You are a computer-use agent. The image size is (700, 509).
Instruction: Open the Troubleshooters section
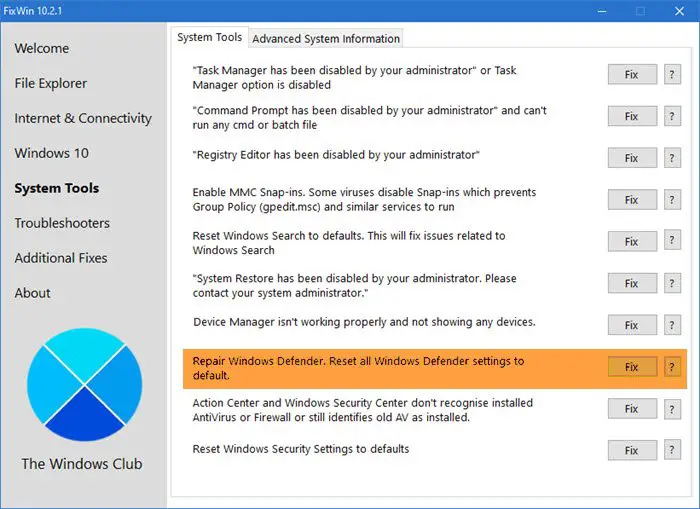coord(62,223)
